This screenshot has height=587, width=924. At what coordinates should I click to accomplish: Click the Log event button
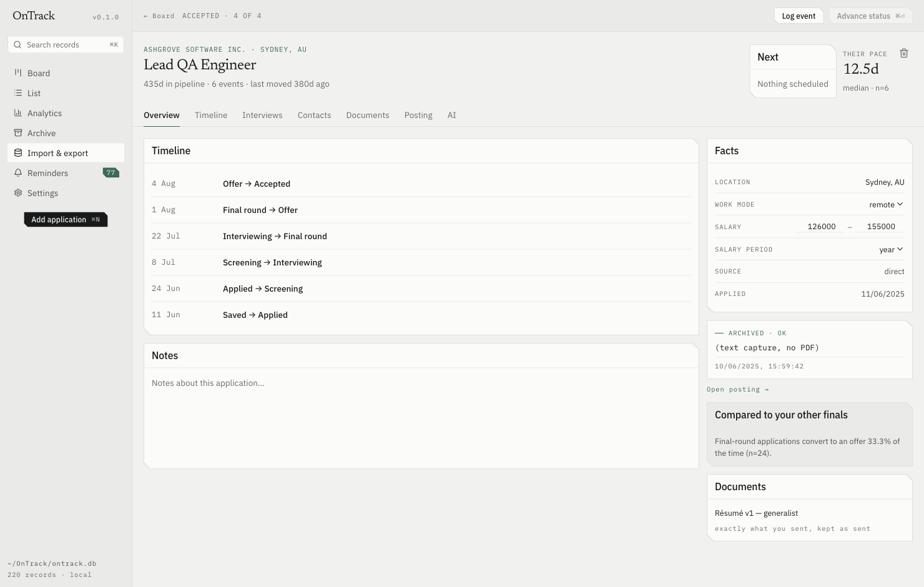click(799, 16)
